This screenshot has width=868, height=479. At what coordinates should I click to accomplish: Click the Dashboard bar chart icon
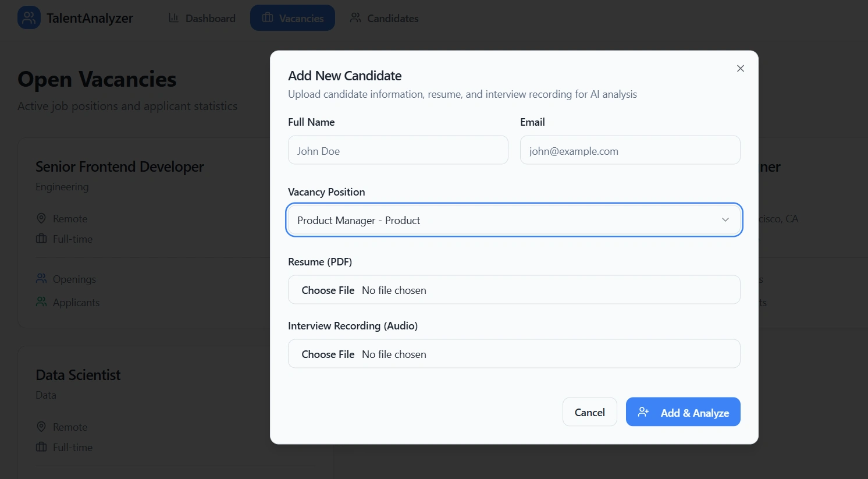pyautogui.click(x=173, y=18)
